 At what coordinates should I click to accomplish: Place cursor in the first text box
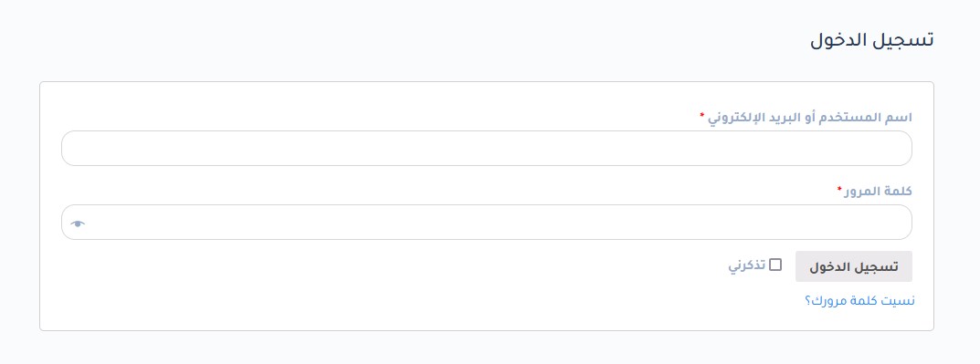tap(486, 149)
